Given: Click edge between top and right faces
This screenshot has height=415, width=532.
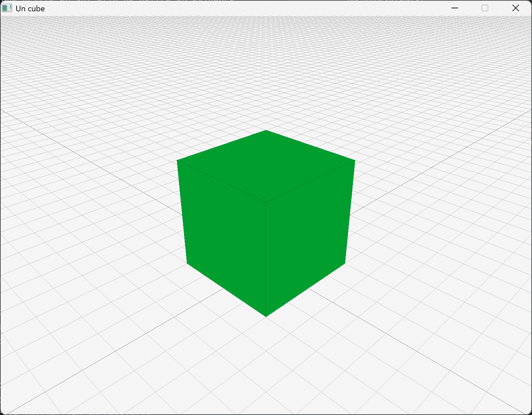Looking at the screenshot, I should [x=310, y=181].
